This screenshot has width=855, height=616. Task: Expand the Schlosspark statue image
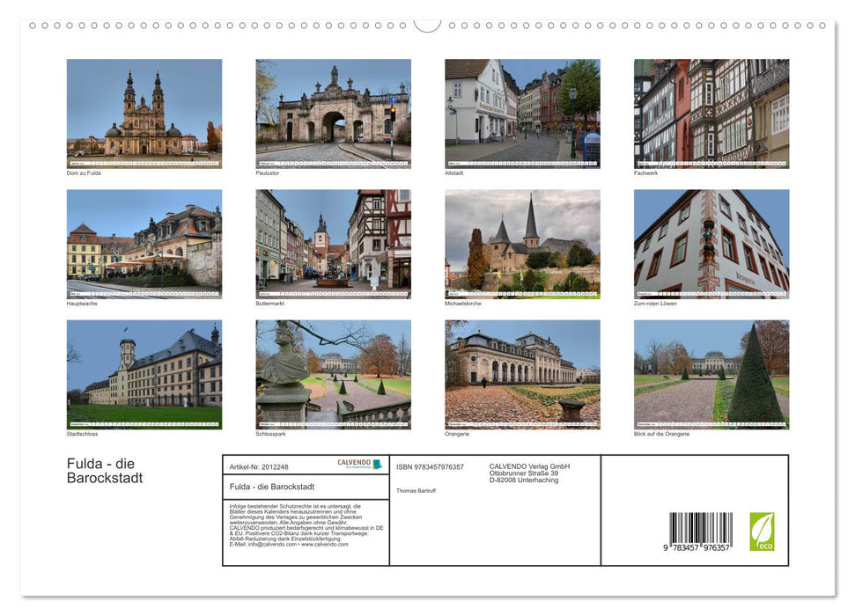pos(333,371)
